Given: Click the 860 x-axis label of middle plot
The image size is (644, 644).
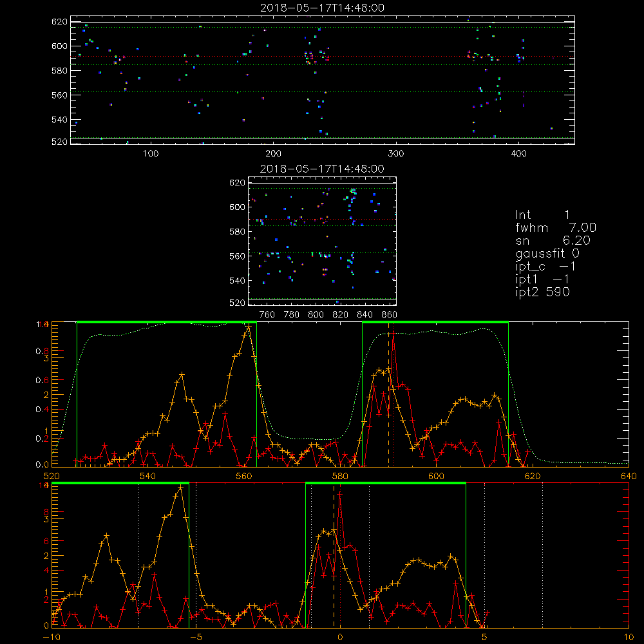Looking at the screenshot, I should tap(390, 315).
